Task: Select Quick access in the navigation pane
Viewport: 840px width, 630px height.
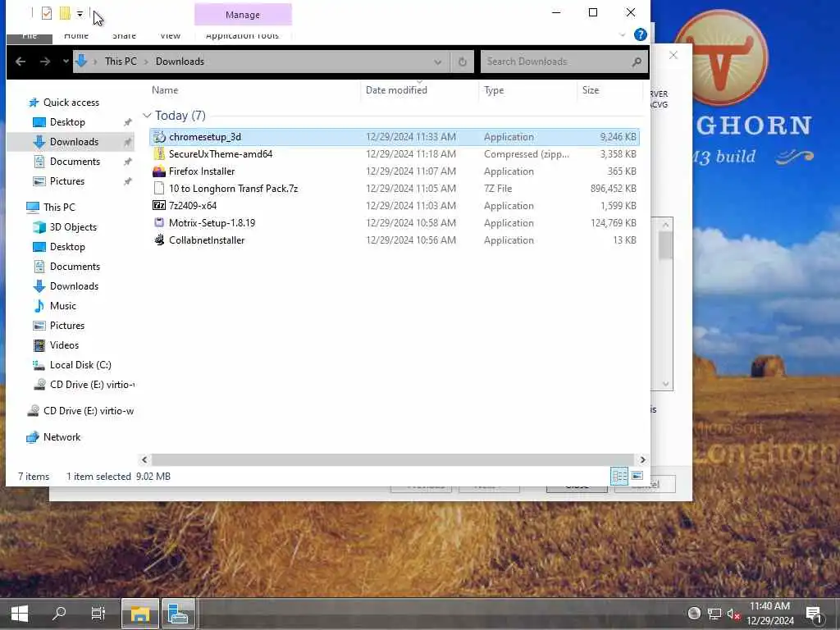Action: point(71,103)
